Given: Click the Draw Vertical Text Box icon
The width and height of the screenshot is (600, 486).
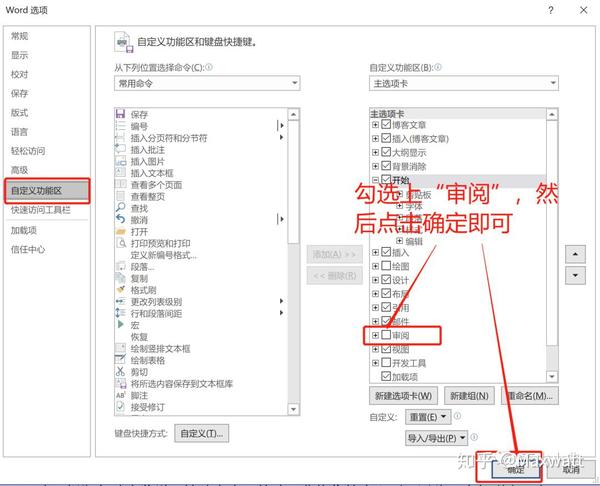Looking at the screenshot, I should 121,348.
